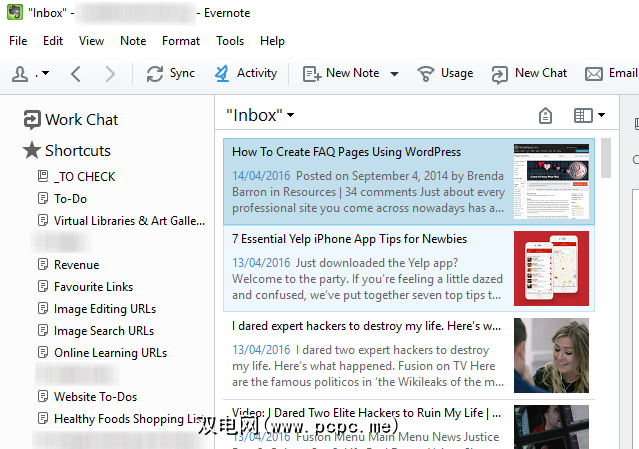The image size is (639, 449).
Task: Open the Format menu
Action: point(181,41)
